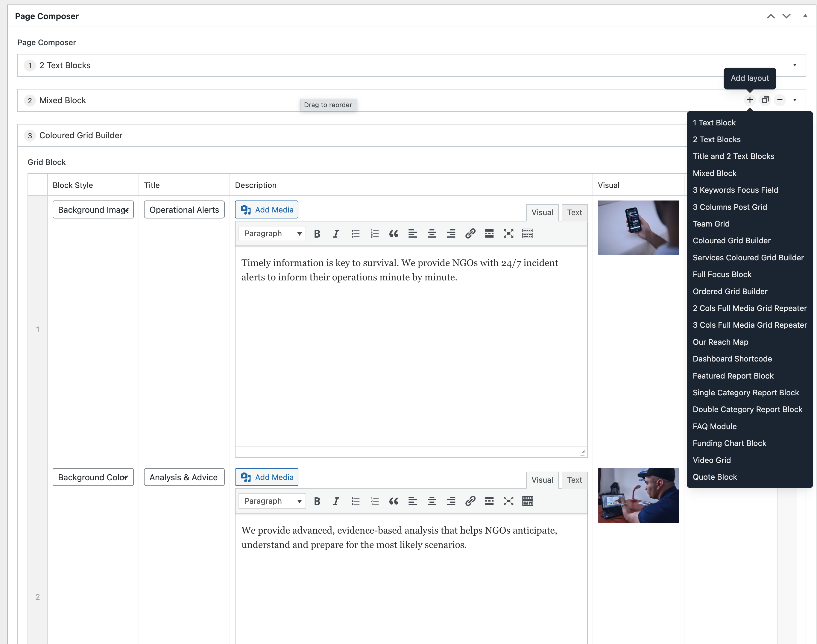The image size is (817, 644).
Task: Align text left in Operational Alerts editor
Action: [x=412, y=234]
